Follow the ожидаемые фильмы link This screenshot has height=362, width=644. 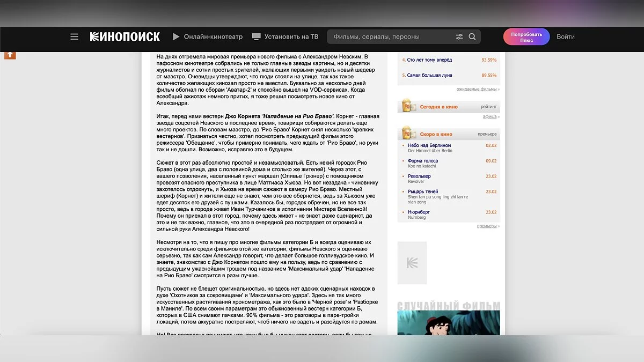point(477,89)
